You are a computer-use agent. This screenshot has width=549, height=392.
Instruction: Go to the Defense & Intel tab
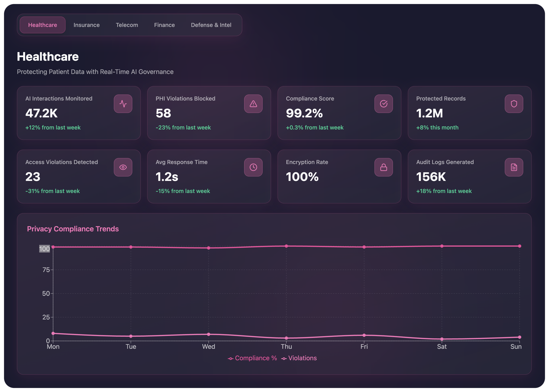(211, 25)
